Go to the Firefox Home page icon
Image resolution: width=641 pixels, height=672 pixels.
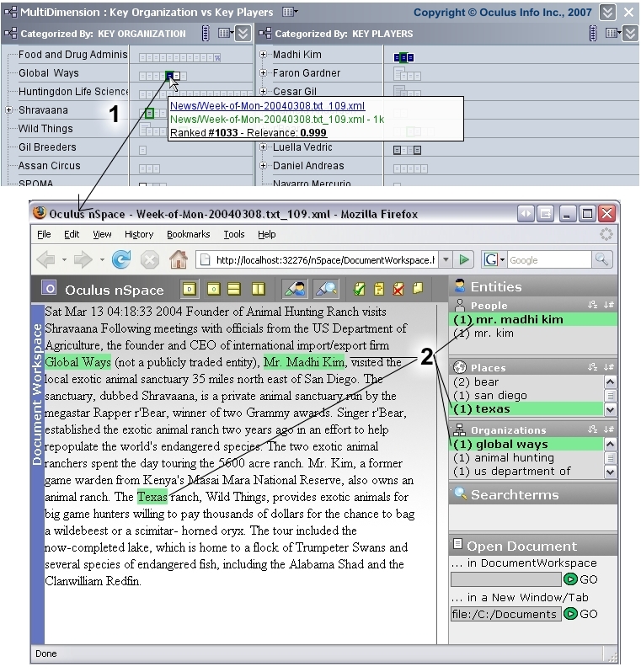(x=179, y=259)
